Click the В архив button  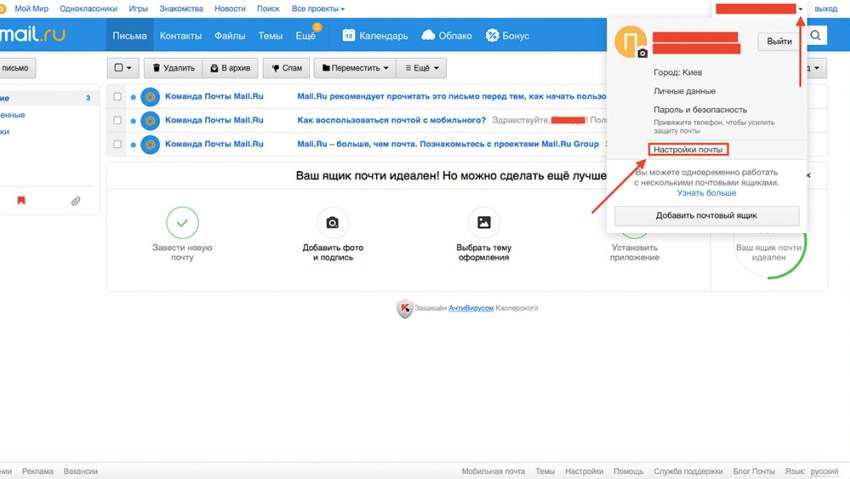tap(230, 68)
